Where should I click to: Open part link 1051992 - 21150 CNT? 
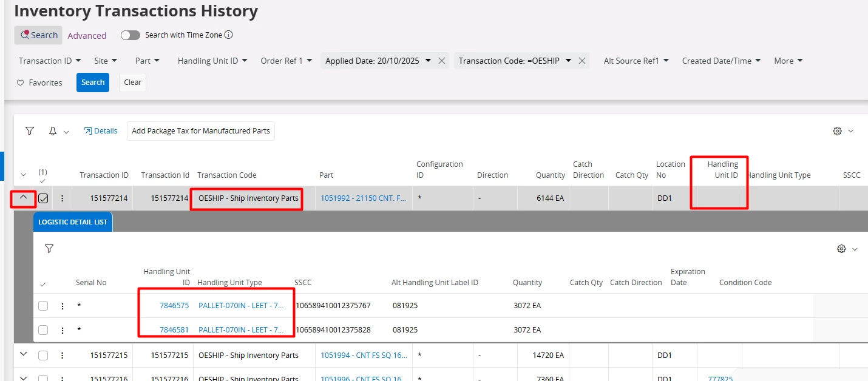[364, 198]
